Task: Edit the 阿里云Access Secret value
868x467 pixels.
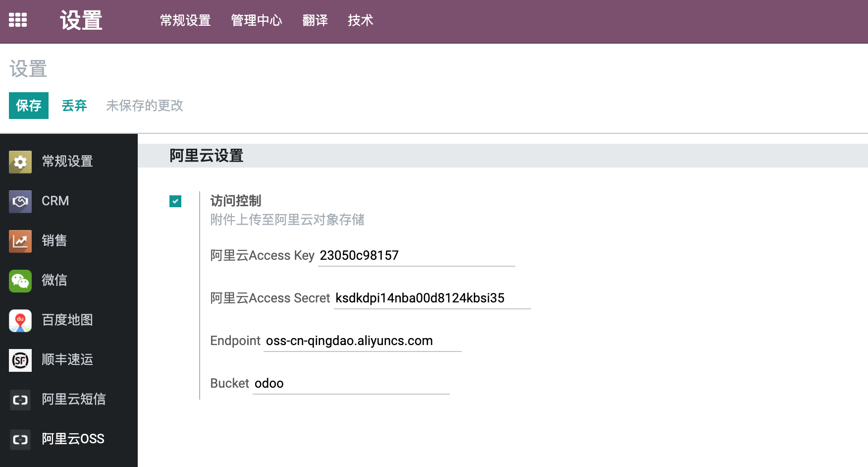Action: tap(431, 298)
